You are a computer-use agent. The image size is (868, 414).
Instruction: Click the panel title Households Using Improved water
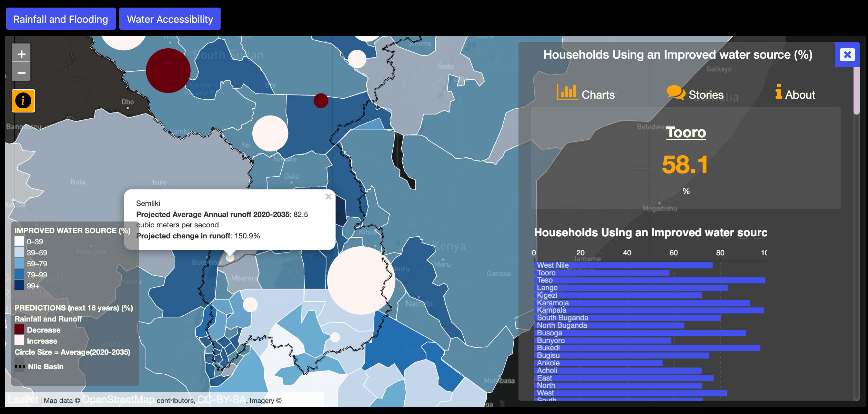coord(678,55)
